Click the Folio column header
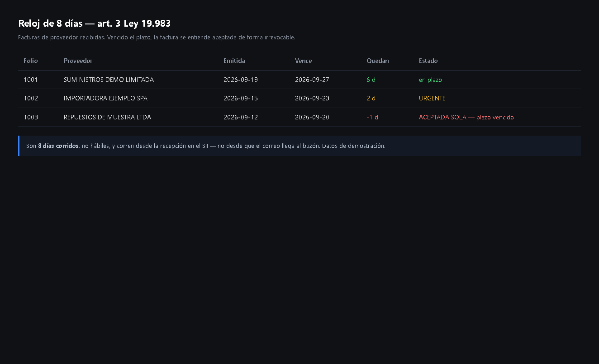 (31, 61)
